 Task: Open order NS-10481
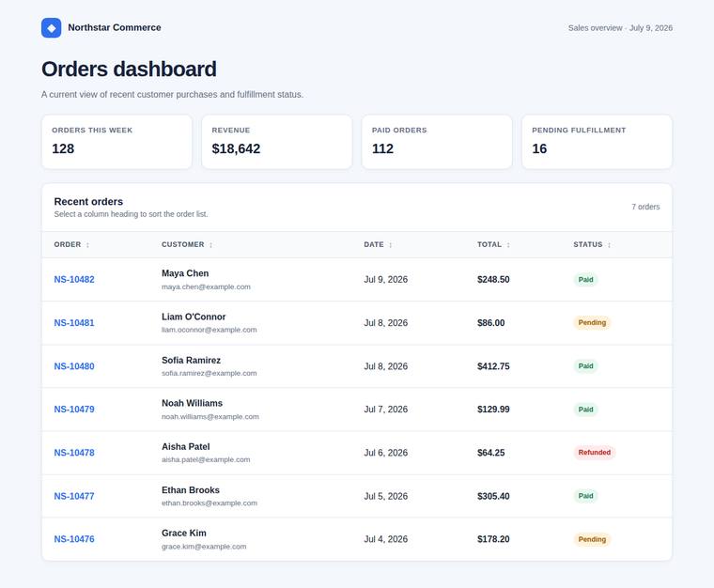click(74, 323)
